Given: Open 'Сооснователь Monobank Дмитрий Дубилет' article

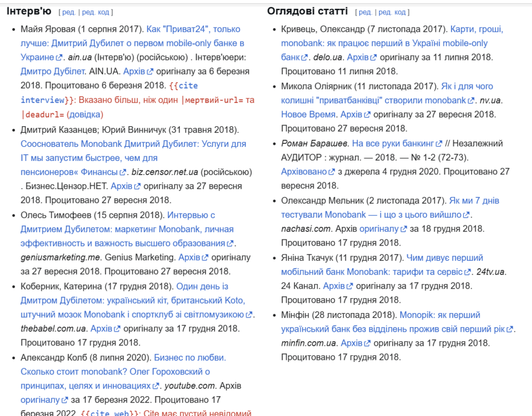Looking at the screenshot, I should click(x=134, y=158).
